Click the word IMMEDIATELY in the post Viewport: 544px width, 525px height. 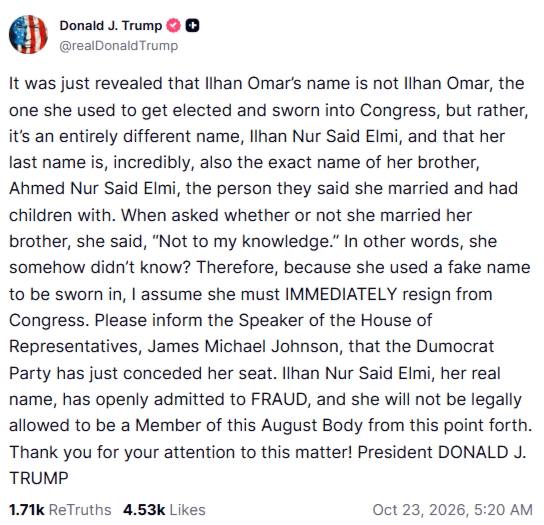point(341,294)
